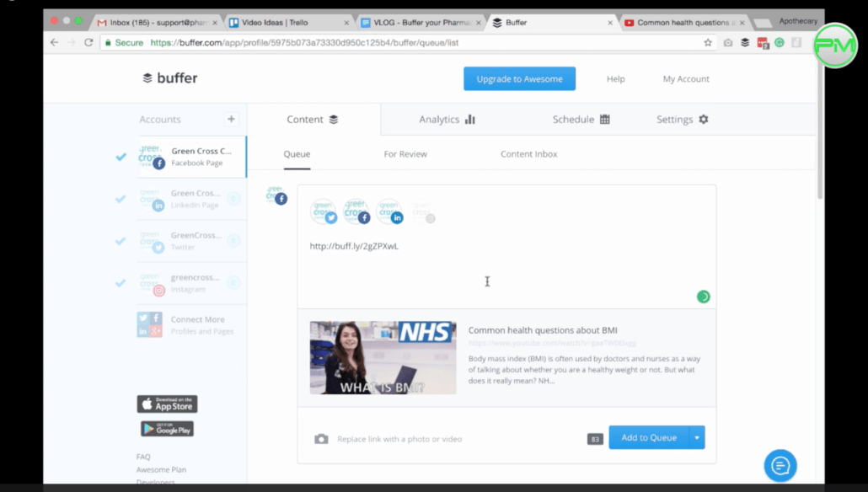Click the green circular extension icon
This screenshot has height=492, width=868.
(x=780, y=43)
